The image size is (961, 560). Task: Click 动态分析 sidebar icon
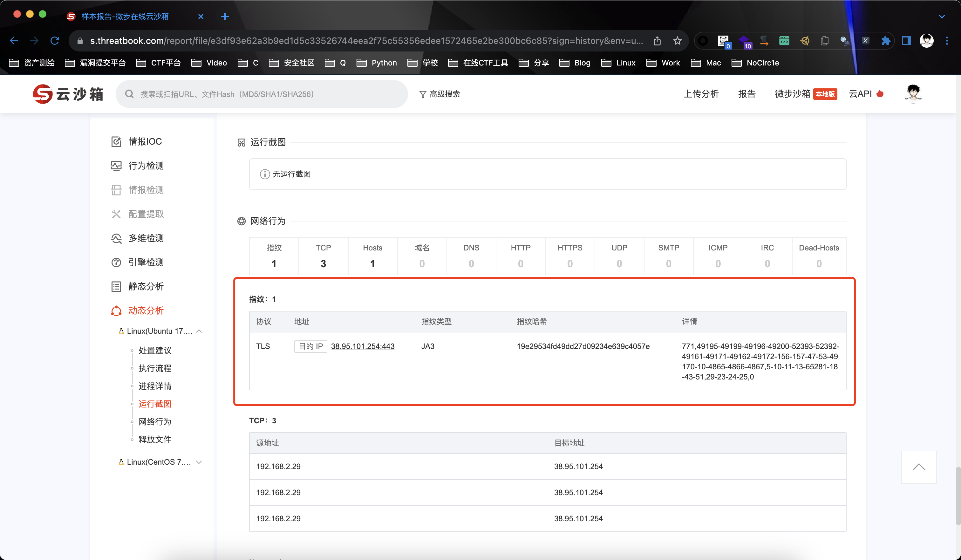(116, 311)
